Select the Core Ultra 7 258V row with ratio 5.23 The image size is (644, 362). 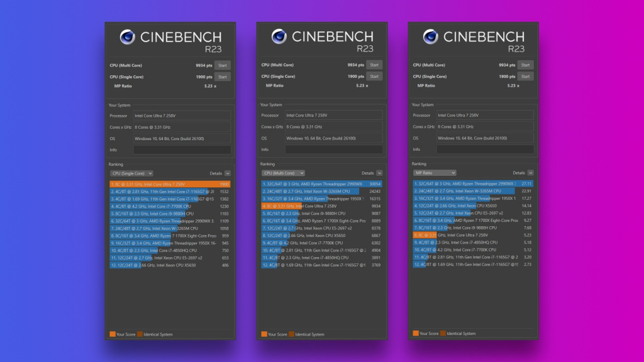(473, 235)
